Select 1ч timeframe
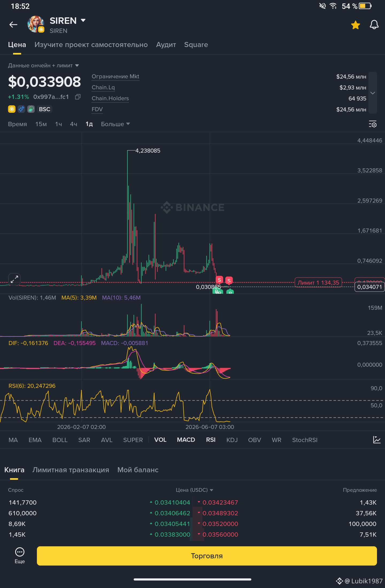Image resolution: width=385 pixels, height=588 pixels. click(x=59, y=124)
